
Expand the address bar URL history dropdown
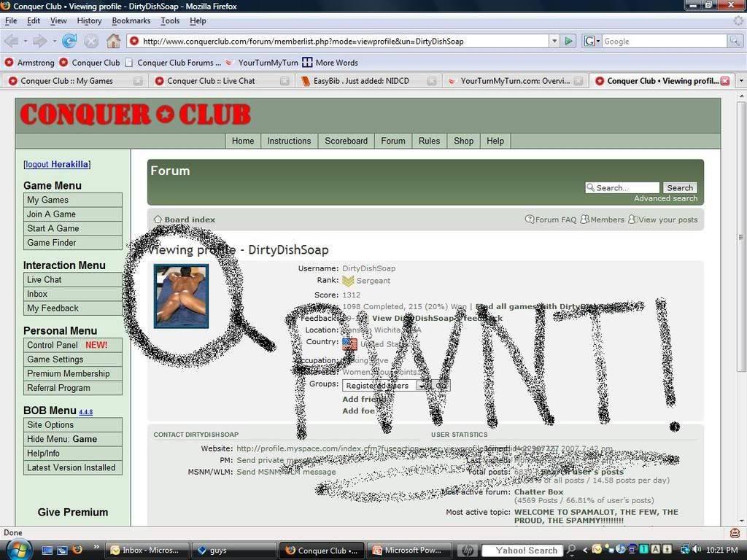(x=554, y=42)
